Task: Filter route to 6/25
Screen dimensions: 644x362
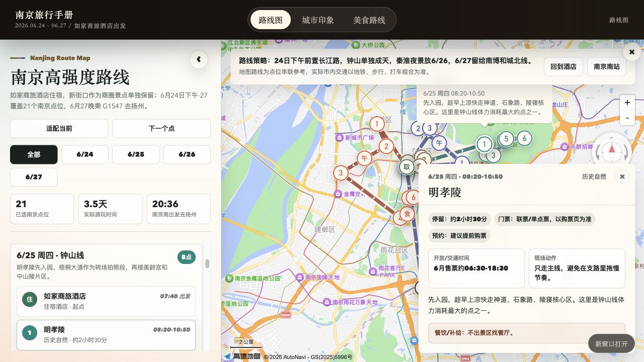Action: [x=136, y=154]
